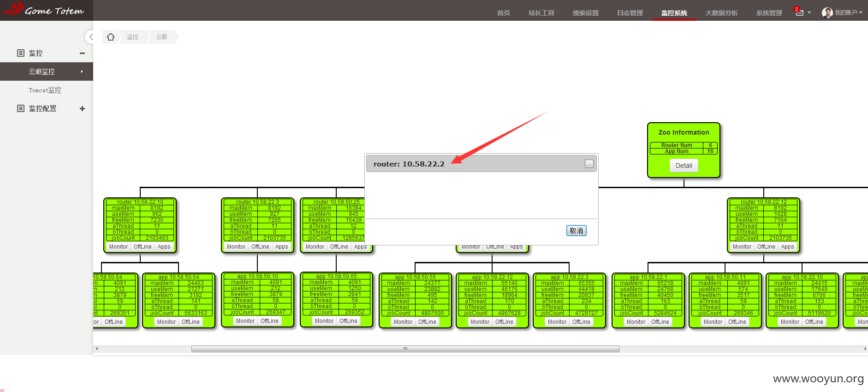
Task: Monitor app 10.58.22.3
Action: click(557, 322)
